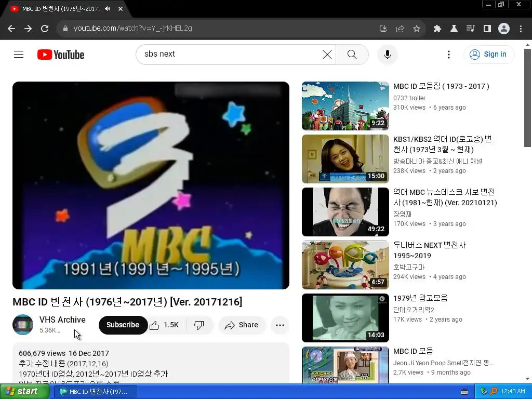Open title 'KBS1/KBS2 역대 ID(로고송) 변천사'
Screen dimensions: 532x399
point(443,144)
